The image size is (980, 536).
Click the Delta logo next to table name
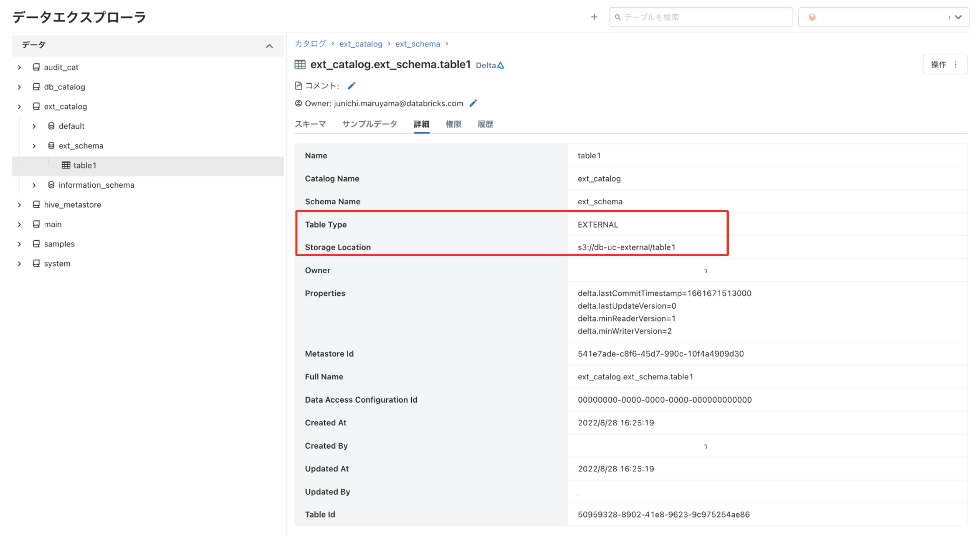point(501,65)
